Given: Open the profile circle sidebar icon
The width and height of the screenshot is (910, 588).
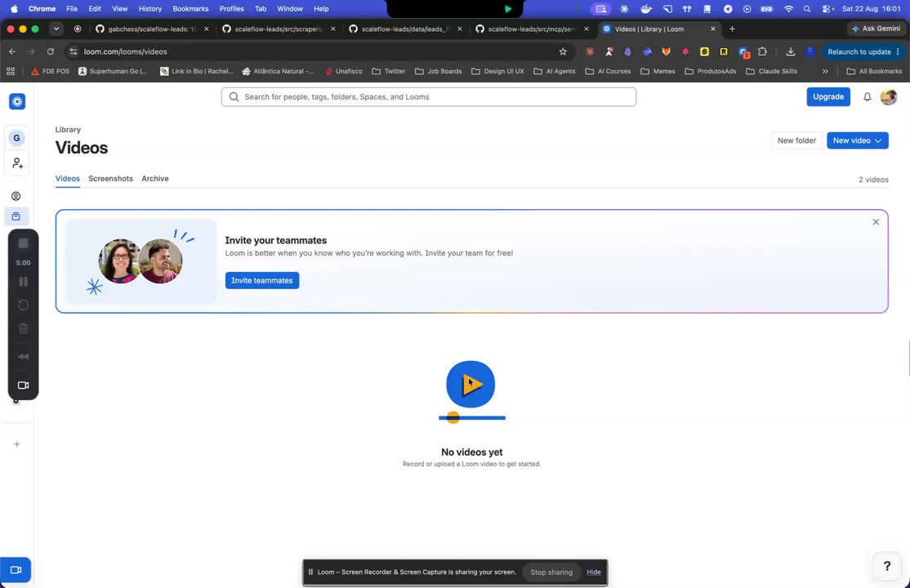Looking at the screenshot, I should point(16,196).
